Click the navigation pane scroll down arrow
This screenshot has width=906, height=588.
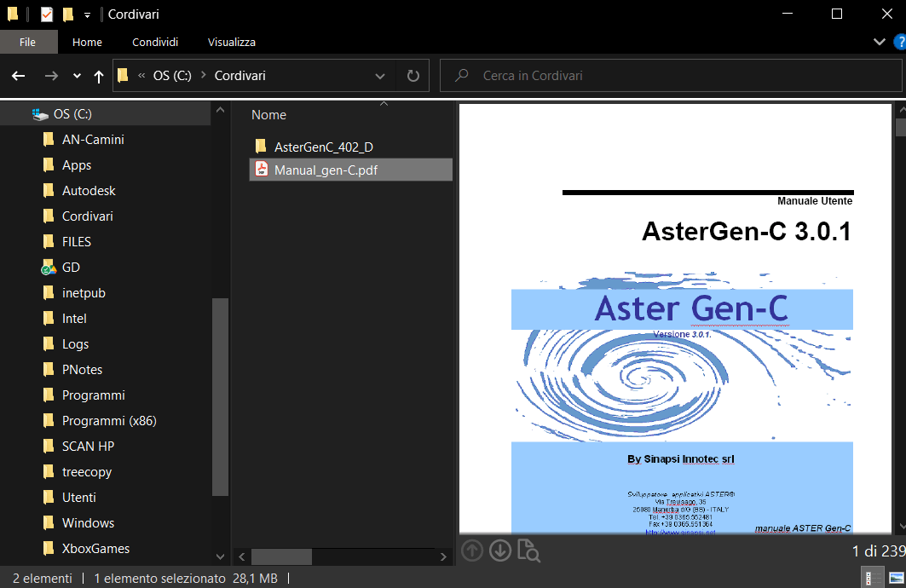(x=220, y=556)
